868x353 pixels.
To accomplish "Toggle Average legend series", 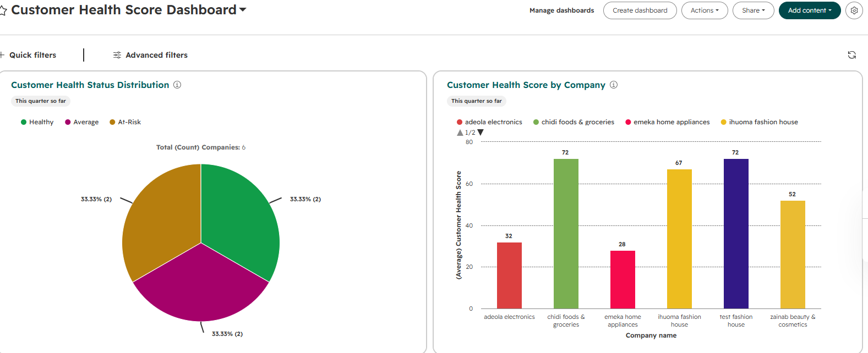I will (81, 122).
